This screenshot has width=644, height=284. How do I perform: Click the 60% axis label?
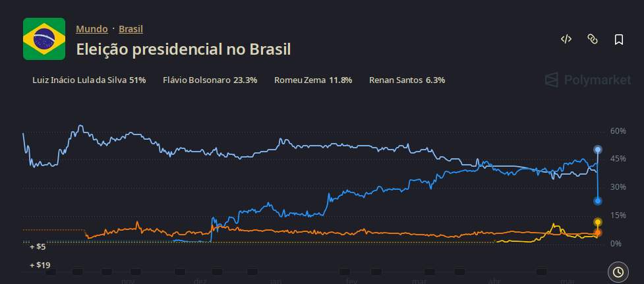(618, 131)
